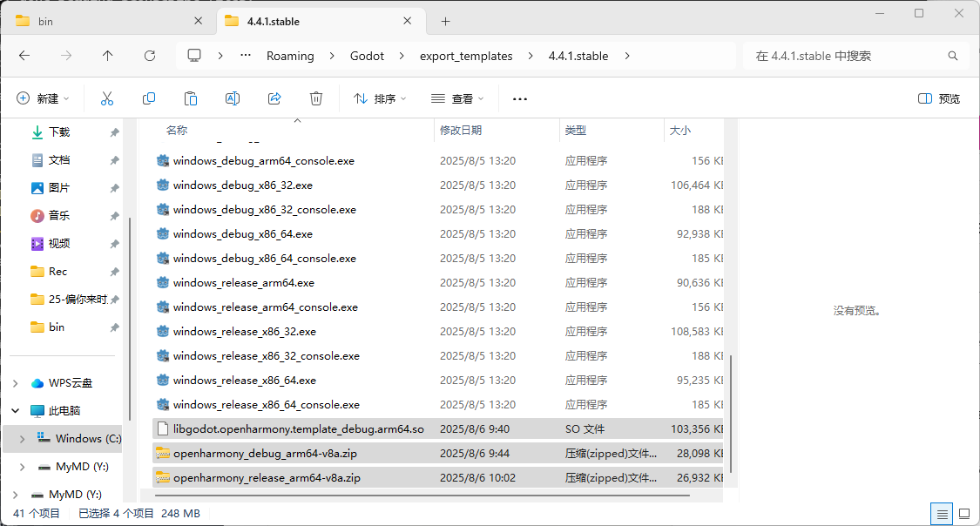Close the 4.4.1.stable tab
This screenshot has height=526, width=980.
[x=408, y=21]
